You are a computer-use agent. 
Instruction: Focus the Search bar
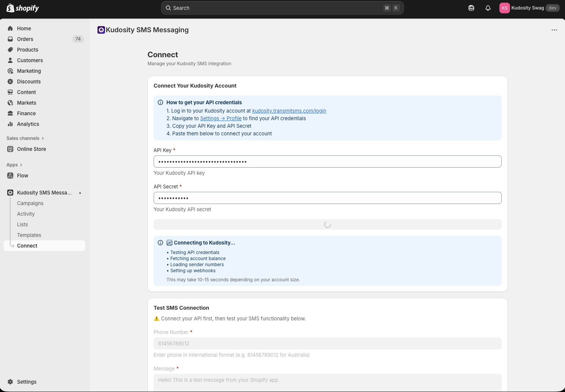point(282,8)
